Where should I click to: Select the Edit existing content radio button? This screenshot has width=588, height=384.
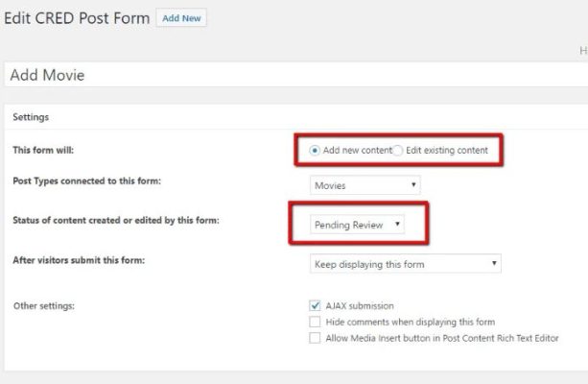point(398,151)
